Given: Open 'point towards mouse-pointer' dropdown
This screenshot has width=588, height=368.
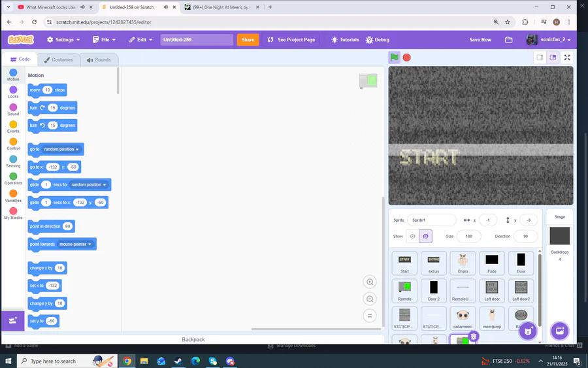Looking at the screenshot, I should [x=75, y=244].
